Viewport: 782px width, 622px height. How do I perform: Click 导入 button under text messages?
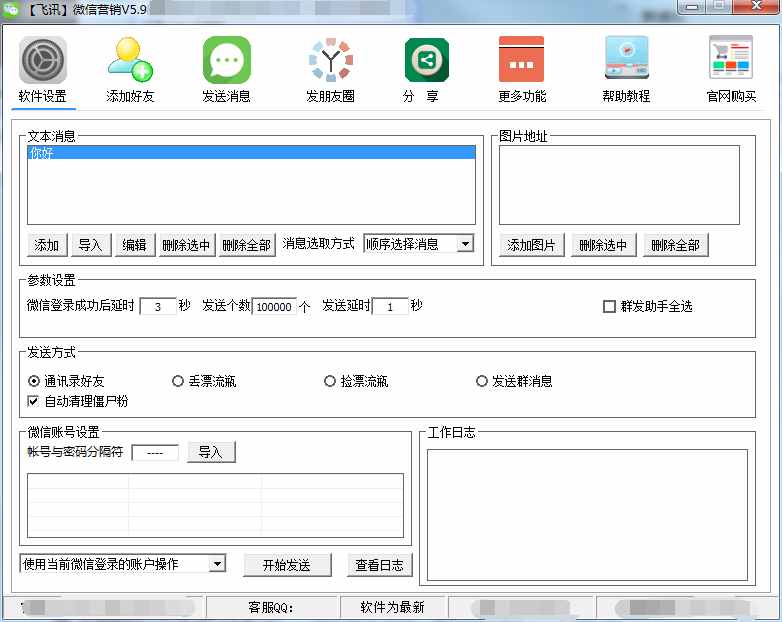pyautogui.click(x=91, y=245)
